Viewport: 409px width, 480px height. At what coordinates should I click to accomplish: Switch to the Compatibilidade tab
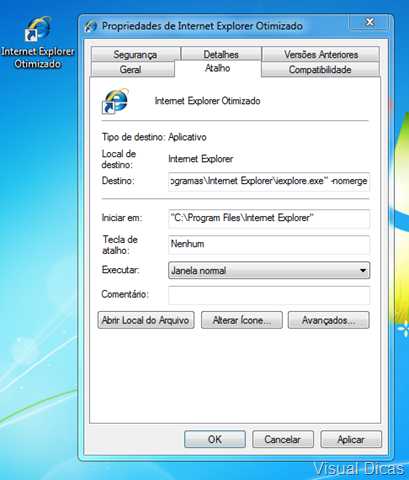coord(320,70)
